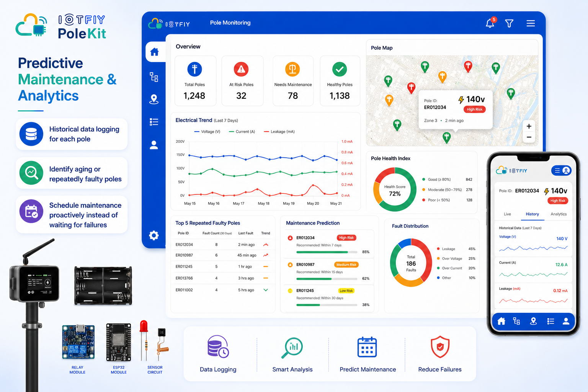Click the Total Poles icon
The image size is (588, 392).
[x=194, y=69]
